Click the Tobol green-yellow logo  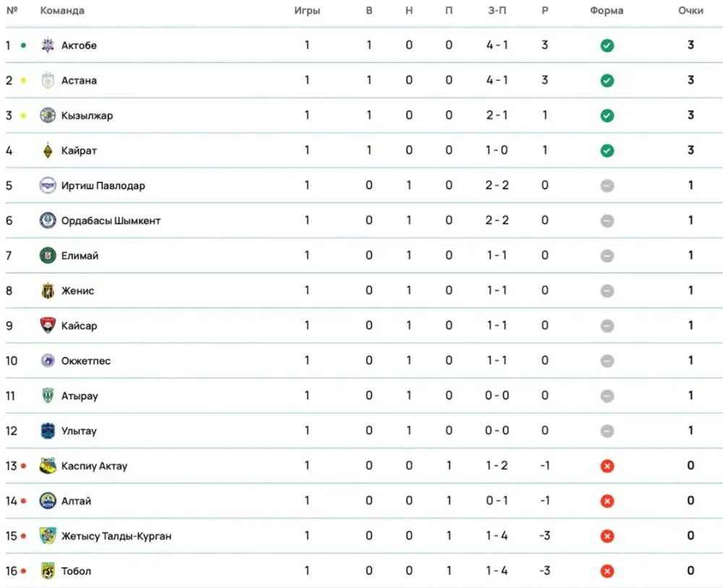pos(48,571)
